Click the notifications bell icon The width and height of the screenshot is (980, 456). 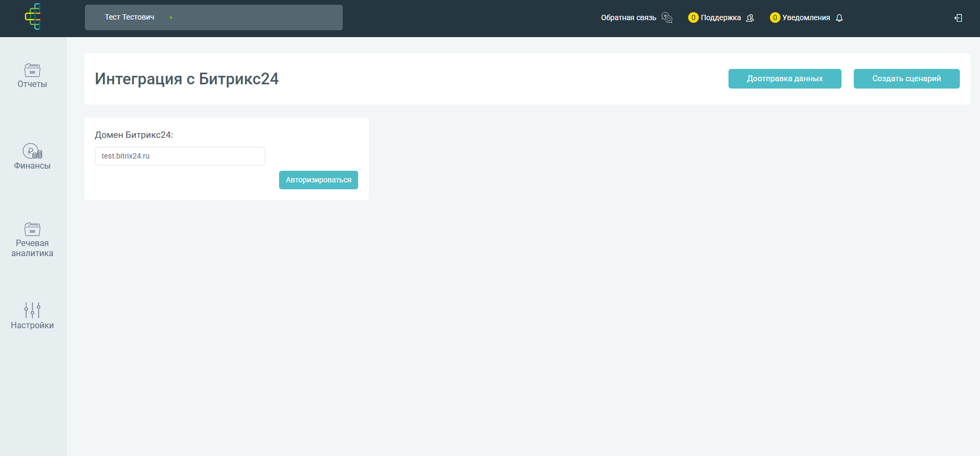[839, 18]
